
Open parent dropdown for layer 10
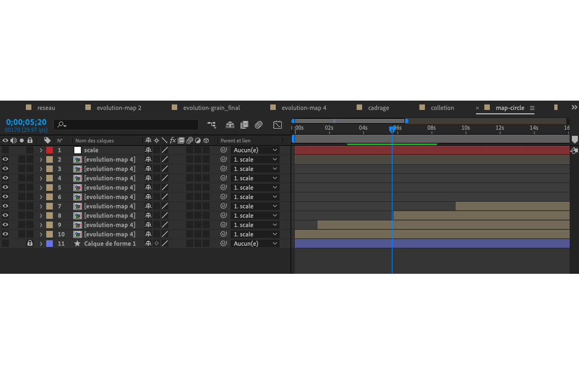(x=255, y=234)
